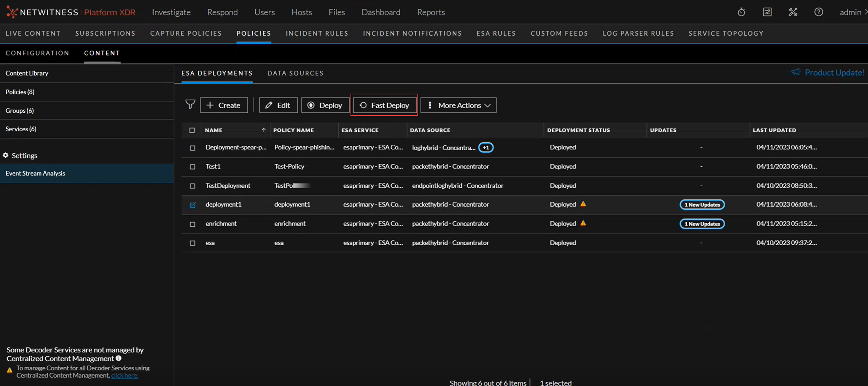This screenshot has height=386, width=868.
Task: Expand the +1 data source badge on Deployment-spear-p row
Action: [x=485, y=147]
